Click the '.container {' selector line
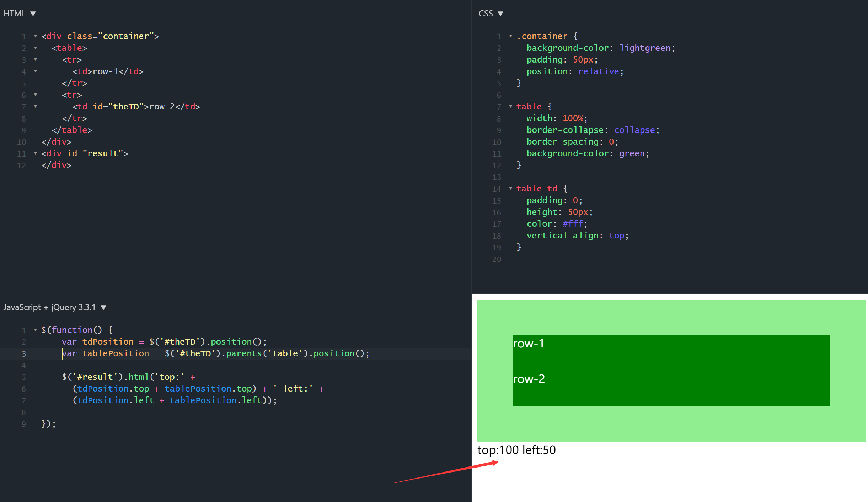The width and height of the screenshot is (868, 502). (x=547, y=36)
